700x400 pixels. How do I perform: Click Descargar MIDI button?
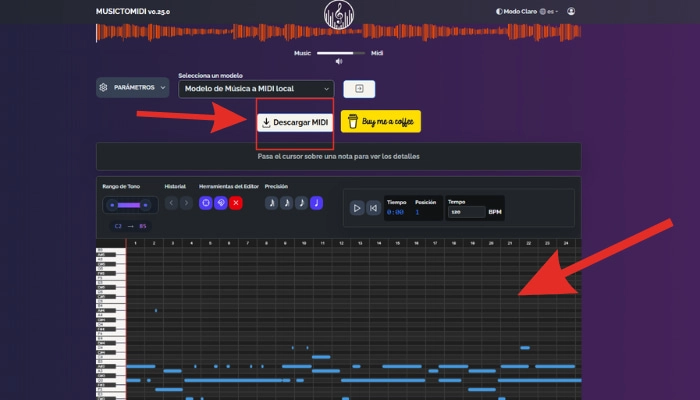[x=295, y=122]
